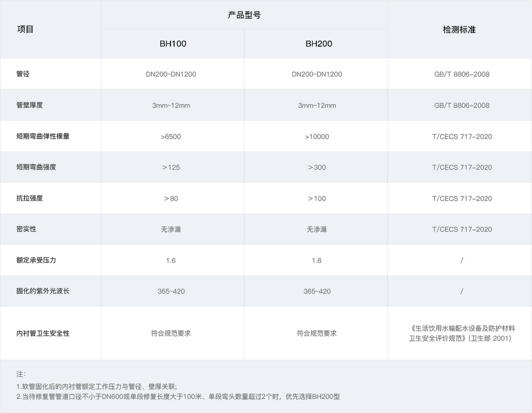532x413 pixels.
Task: Click the >80 tensile strength value
Action: 171,198
